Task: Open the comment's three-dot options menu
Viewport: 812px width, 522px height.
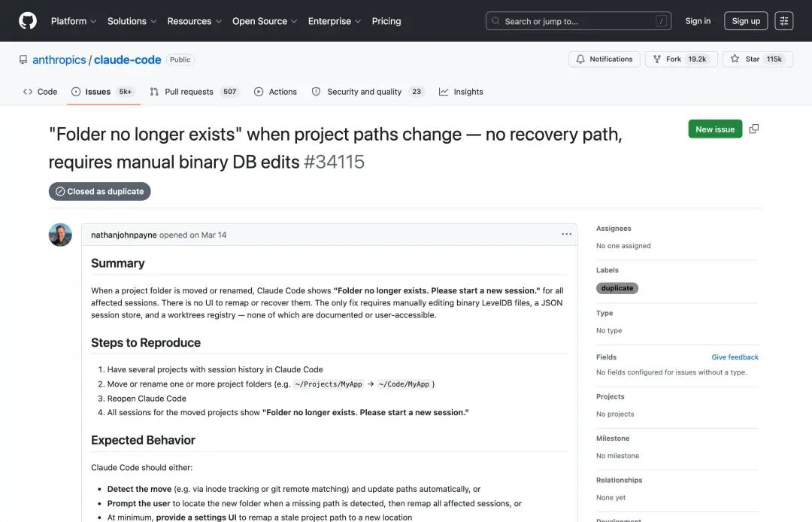Action: (x=567, y=234)
